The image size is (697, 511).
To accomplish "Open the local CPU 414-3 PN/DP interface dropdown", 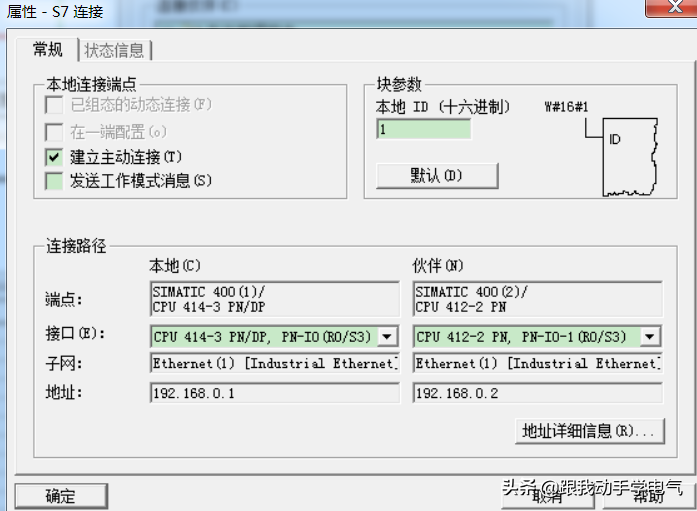I will tap(388, 337).
